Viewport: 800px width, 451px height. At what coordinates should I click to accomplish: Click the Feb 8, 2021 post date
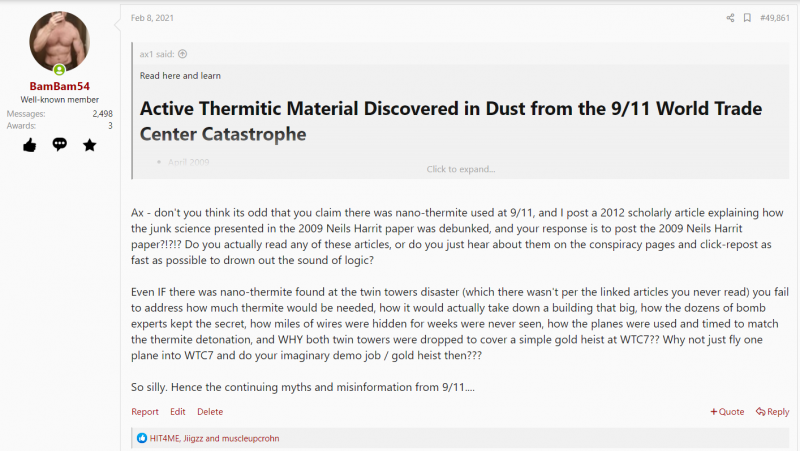(x=152, y=18)
